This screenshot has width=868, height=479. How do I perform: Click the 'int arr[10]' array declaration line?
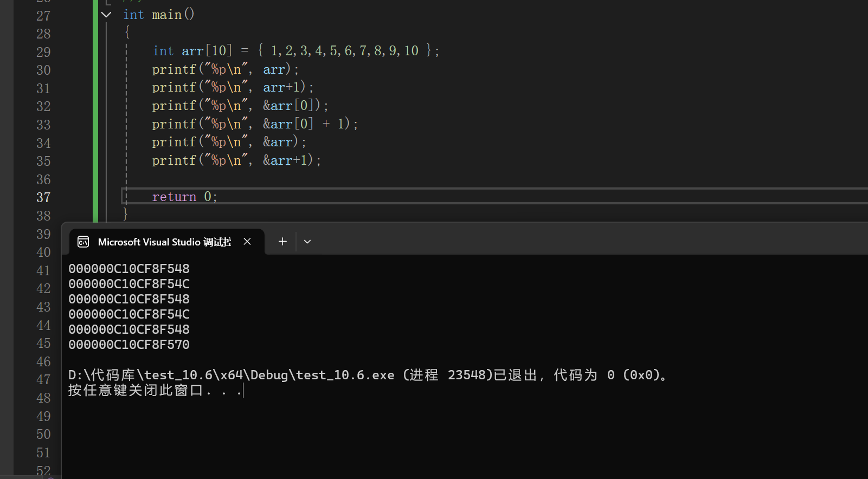[296, 51]
